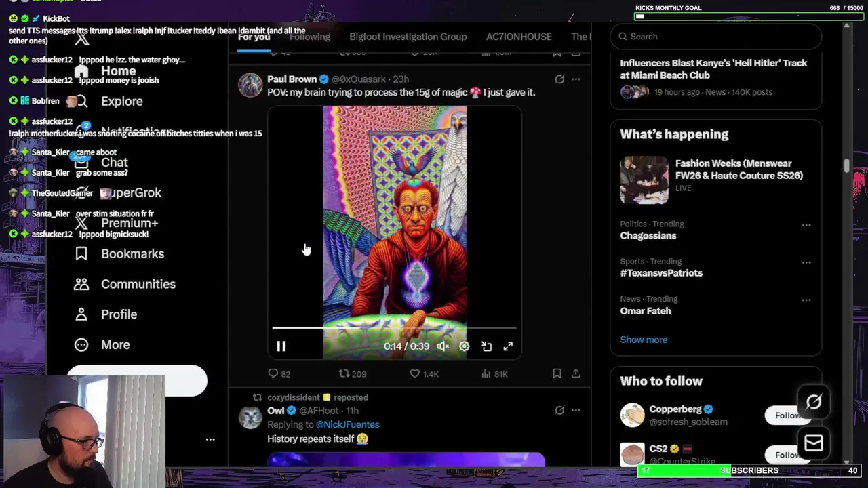Open the @NickJFuentes mention link
The width and height of the screenshot is (868, 488).
[x=347, y=424]
